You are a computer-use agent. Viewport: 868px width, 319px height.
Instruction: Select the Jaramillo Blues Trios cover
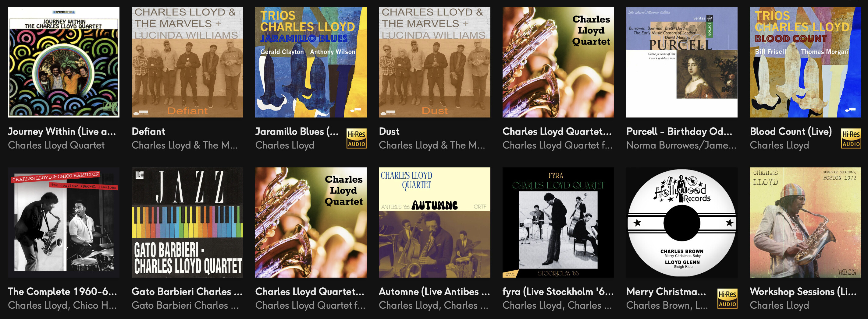[x=311, y=62]
